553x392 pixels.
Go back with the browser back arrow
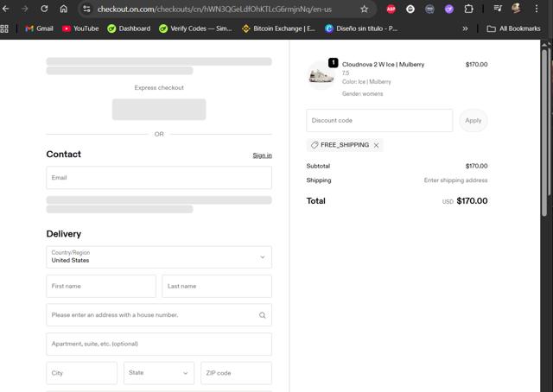click(x=6, y=9)
